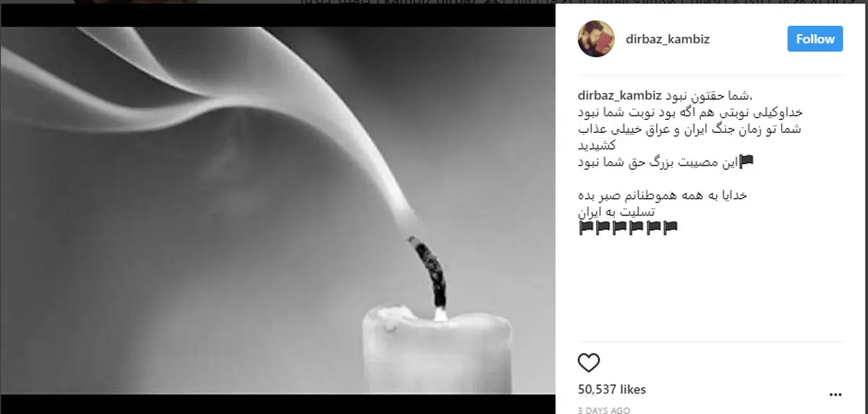Viewport: 868px width, 414px height.
Task: View the 50,537 likes list
Action: click(x=612, y=389)
